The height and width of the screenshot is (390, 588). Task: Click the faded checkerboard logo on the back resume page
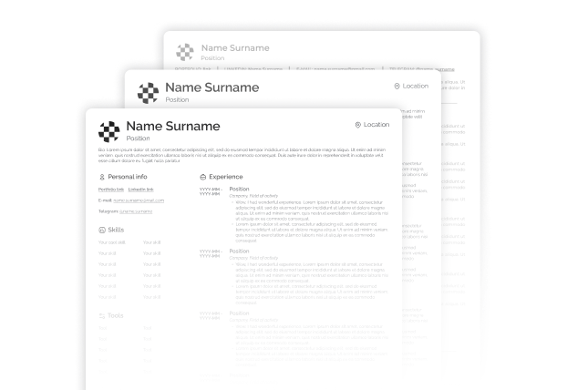point(185,52)
